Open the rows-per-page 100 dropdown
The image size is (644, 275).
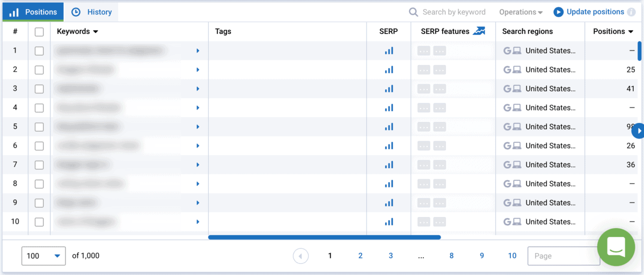(43, 256)
